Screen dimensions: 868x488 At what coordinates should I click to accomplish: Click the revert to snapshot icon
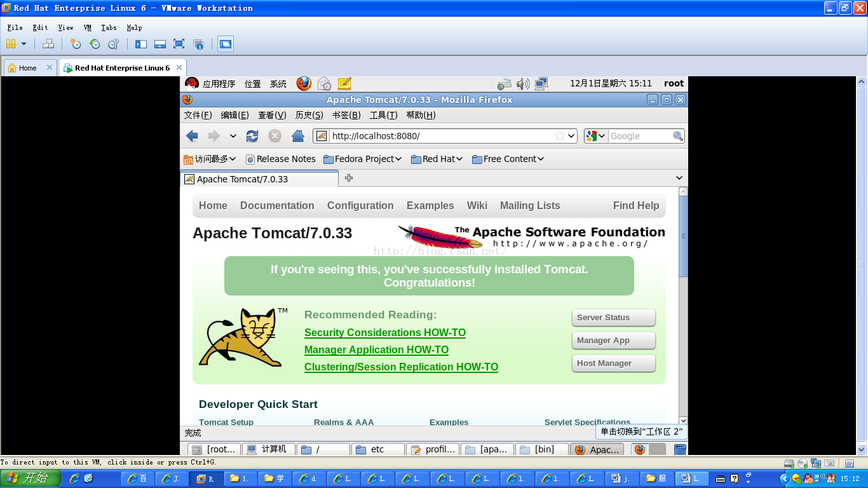click(95, 44)
